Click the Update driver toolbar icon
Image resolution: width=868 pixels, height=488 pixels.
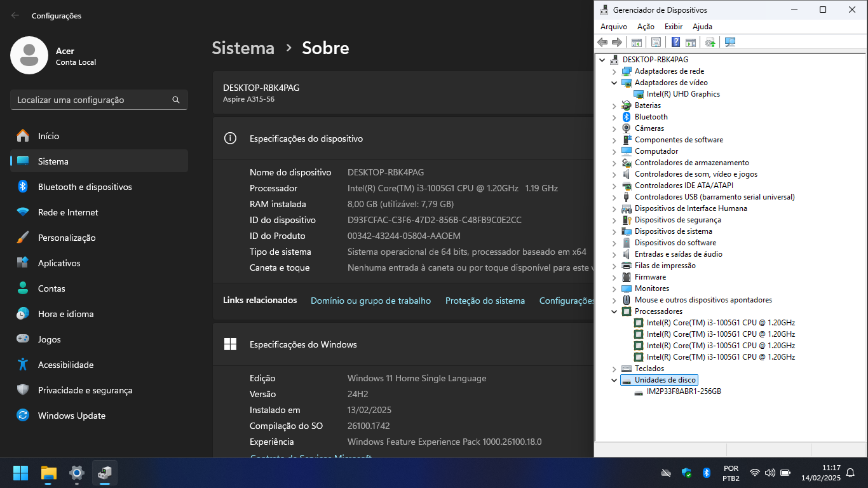(710, 42)
